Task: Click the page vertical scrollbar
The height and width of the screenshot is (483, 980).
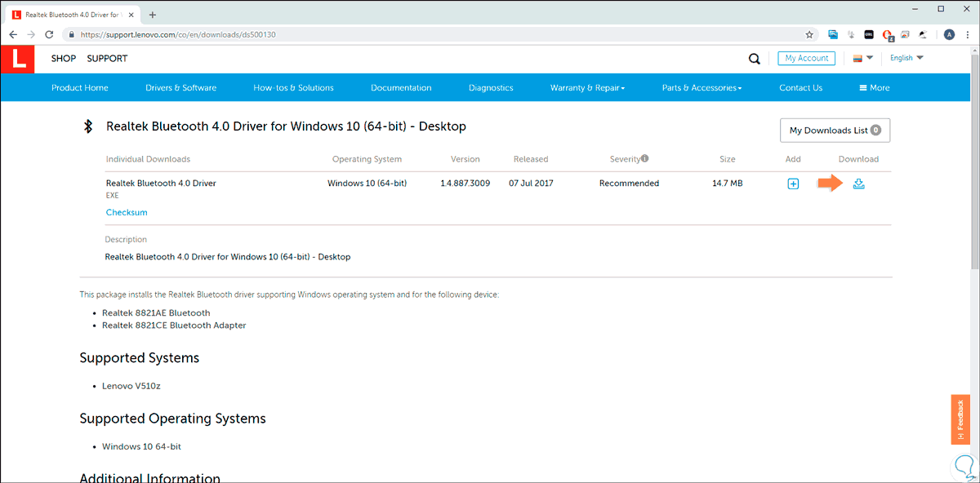Action: click(974, 163)
